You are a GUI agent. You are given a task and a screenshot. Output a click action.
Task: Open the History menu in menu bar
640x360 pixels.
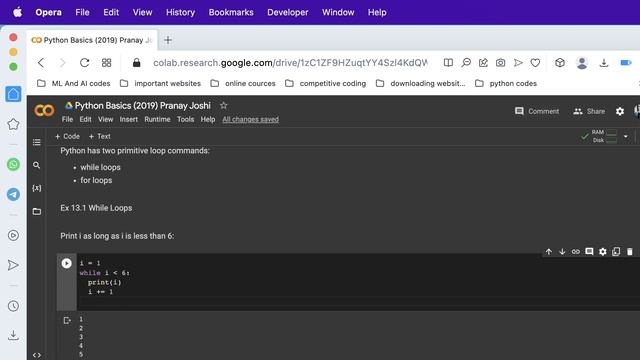pos(180,12)
